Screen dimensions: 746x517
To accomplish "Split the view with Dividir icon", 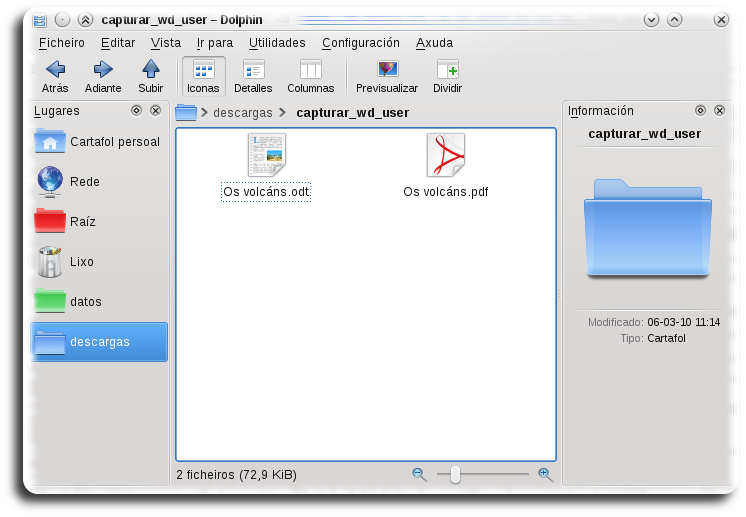I will [447, 69].
